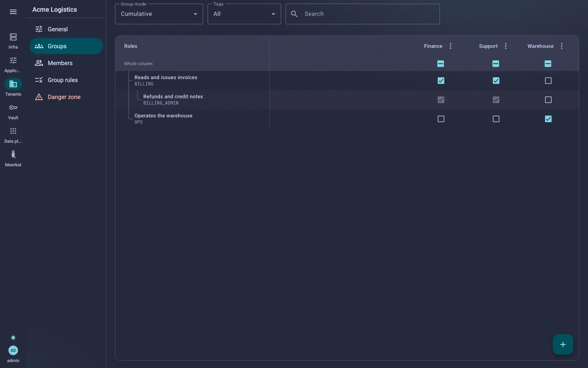Toggle whole column checkbox for Support
The height and width of the screenshot is (368, 588).
(496, 64)
